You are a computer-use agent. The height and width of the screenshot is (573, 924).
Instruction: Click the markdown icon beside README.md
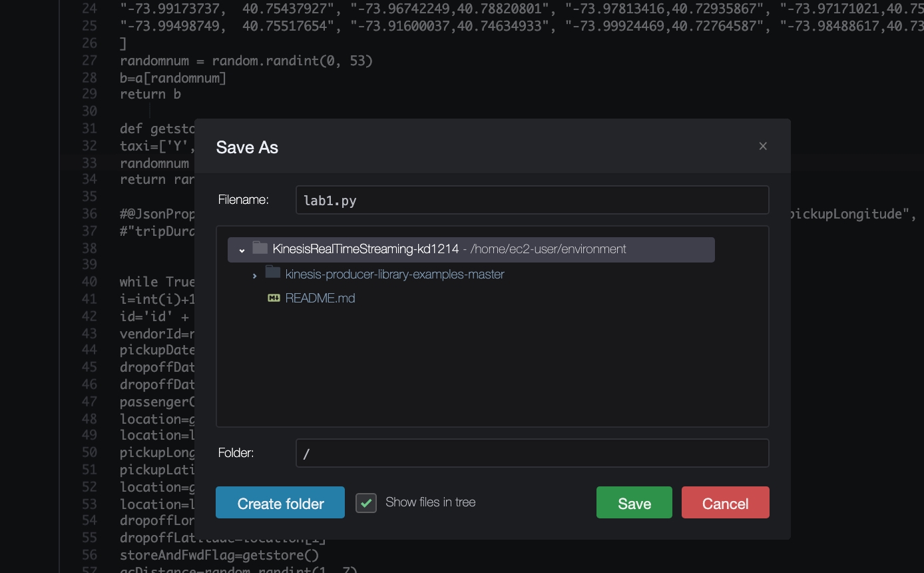click(x=274, y=298)
